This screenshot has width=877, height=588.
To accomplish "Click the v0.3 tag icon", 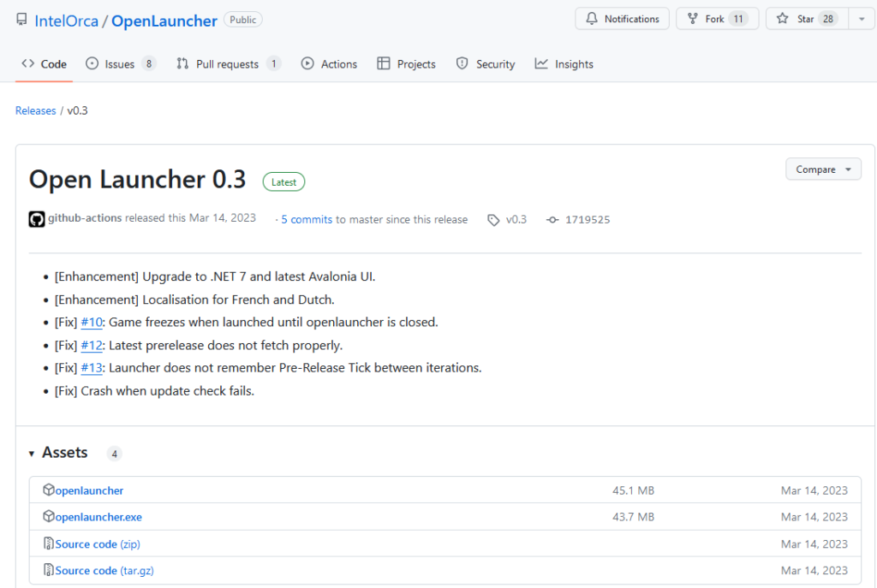I will [493, 220].
